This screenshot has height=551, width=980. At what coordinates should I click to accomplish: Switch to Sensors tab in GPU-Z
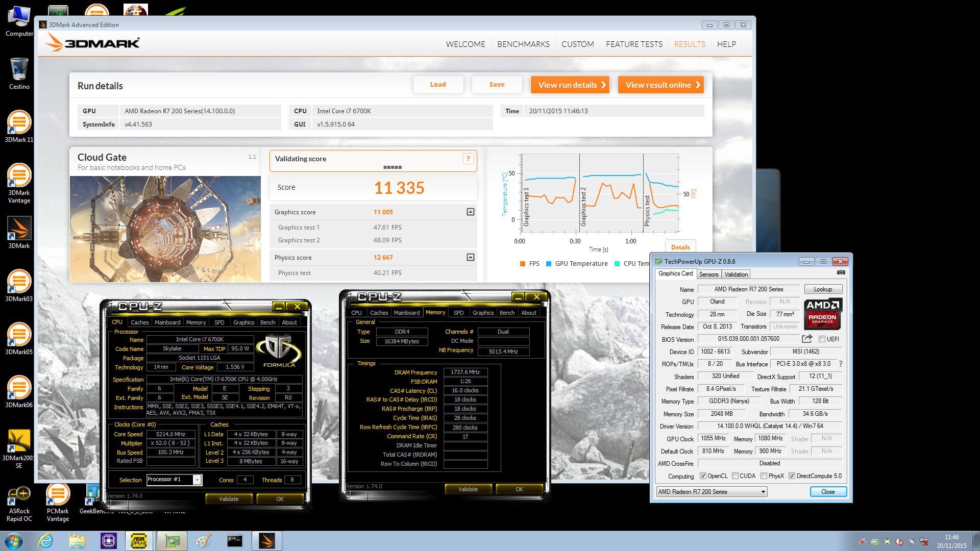(708, 274)
